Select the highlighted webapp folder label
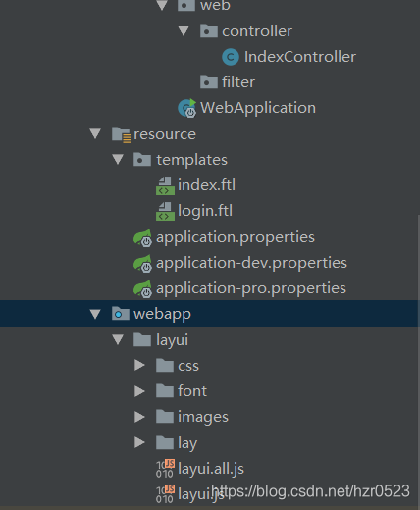This screenshot has height=510, width=420. (162, 314)
